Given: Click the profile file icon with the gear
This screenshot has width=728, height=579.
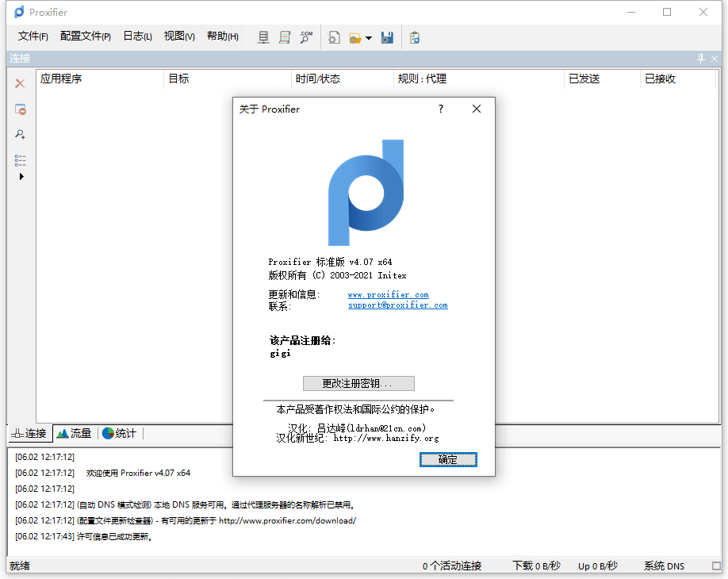Looking at the screenshot, I should [x=334, y=37].
